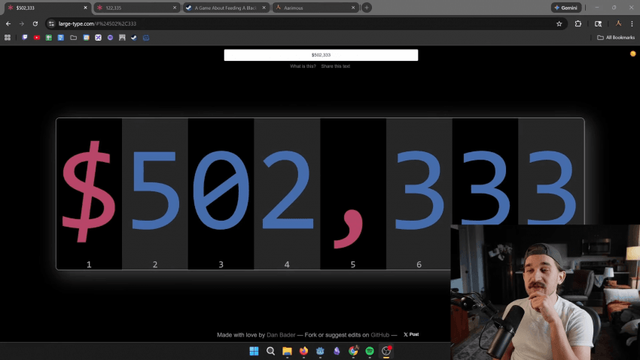Click the large $ character
640x360 pixels.
(x=89, y=192)
